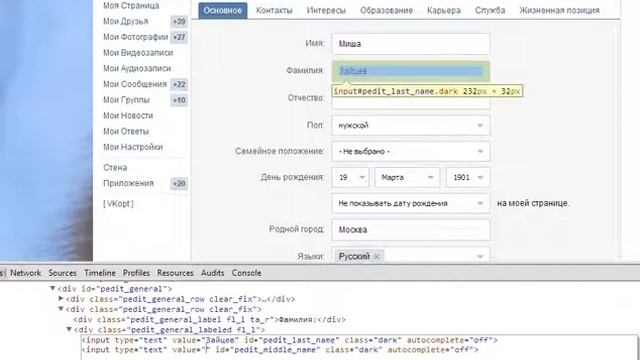Open Мои Фотографии in the sidebar
640x360 pixels.
(x=136, y=37)
